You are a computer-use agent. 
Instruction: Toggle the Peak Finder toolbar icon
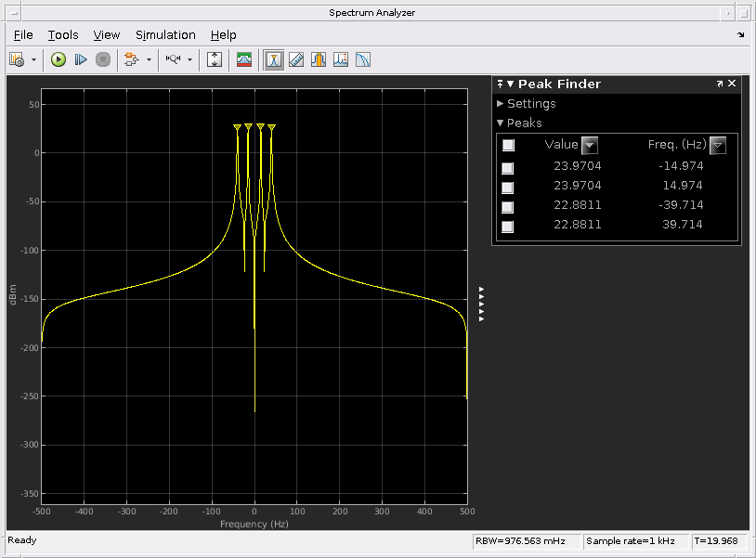click(274, 59)
